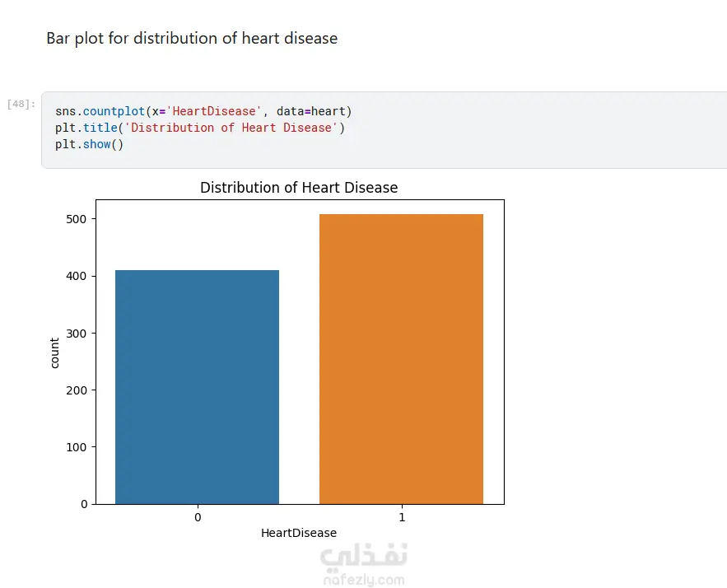727x588 pixels.
Task: Click the 'Bar plot for distribution' markdown heading
Action: tap(192, 38)
